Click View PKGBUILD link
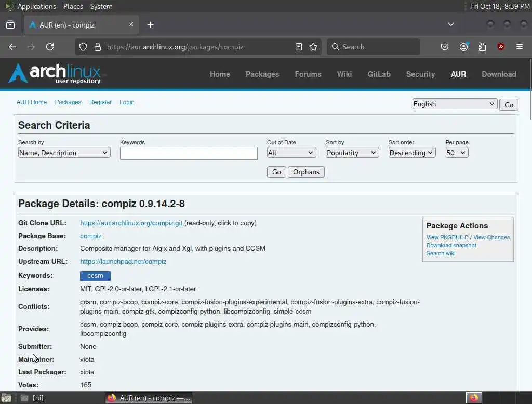Screen dimensions: 532x404 (447, 237)
